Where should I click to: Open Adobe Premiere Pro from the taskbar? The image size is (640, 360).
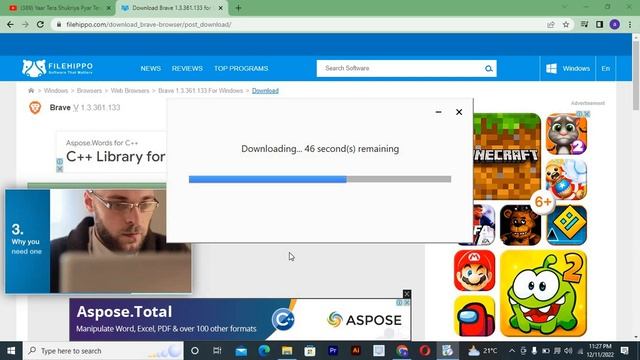click(x=333, y=351)
